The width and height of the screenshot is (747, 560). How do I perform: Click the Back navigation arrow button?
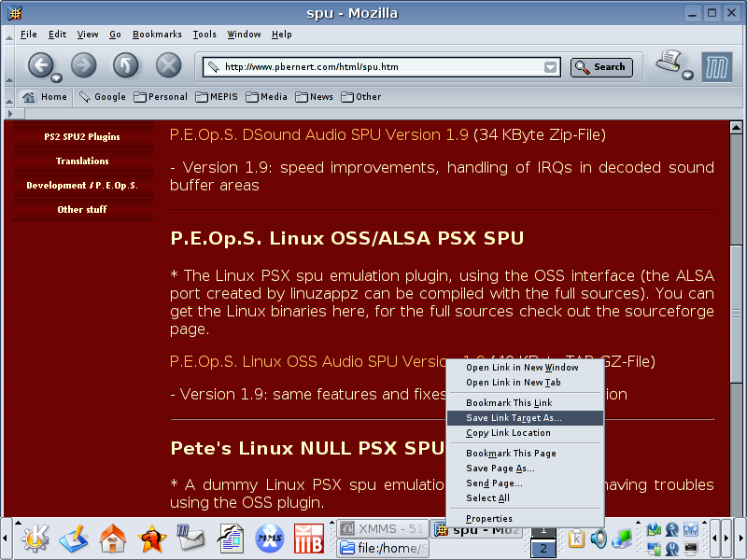39,64
